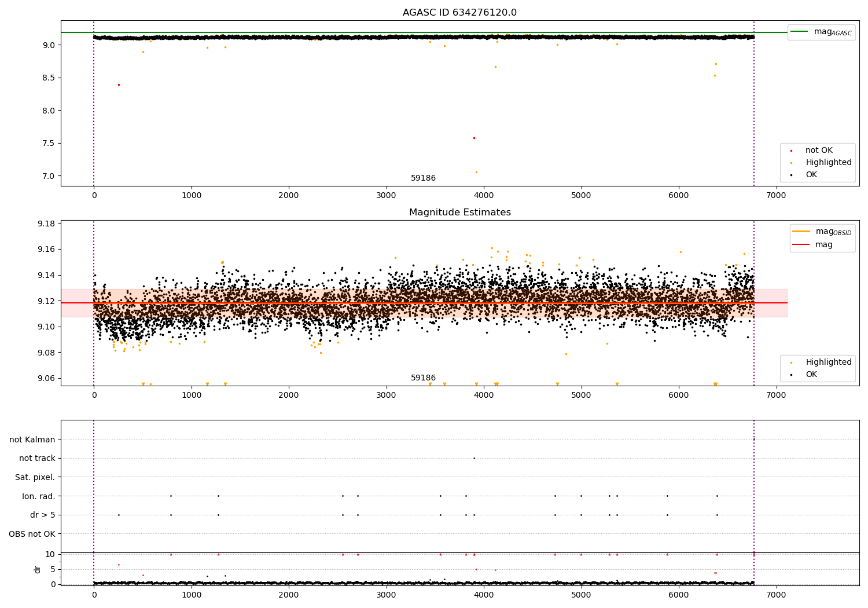Click the 'Magnitude Estimates' subplot title
The image size is (868, 608).
pyautogui.click(x=459, y=213)
